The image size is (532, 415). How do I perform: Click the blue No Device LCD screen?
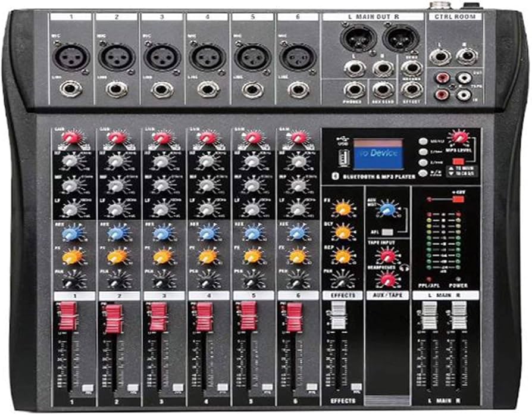tap(378, 154)
